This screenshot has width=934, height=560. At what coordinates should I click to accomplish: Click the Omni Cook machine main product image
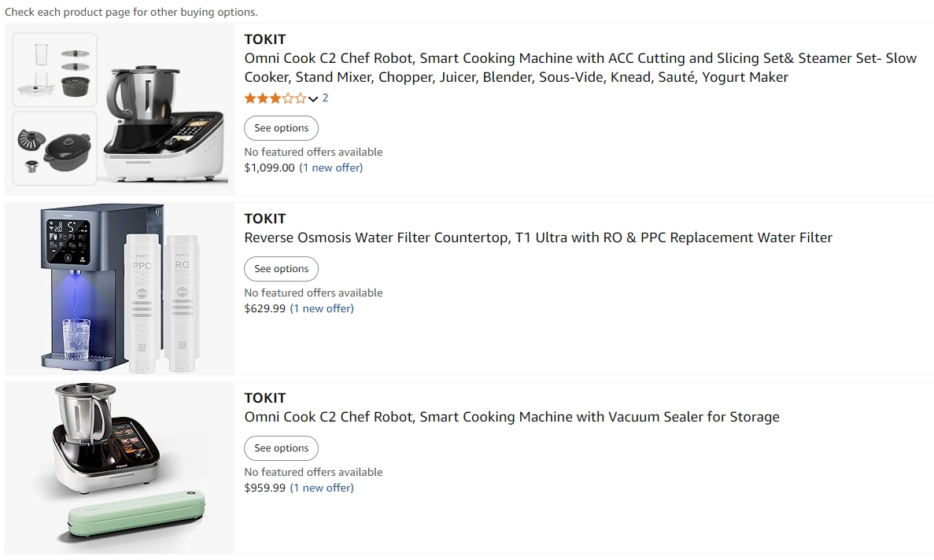pyautogui.click(x=164, y=122)
